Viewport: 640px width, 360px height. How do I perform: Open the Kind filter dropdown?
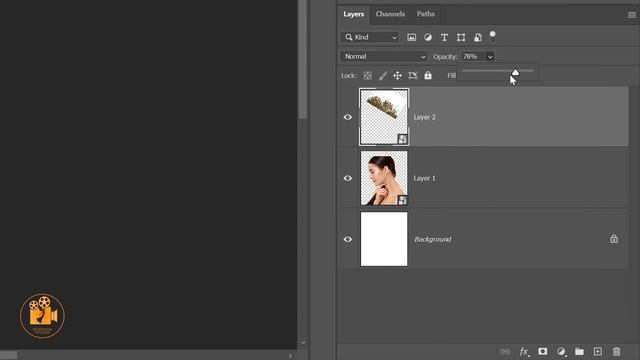[370, 37]
